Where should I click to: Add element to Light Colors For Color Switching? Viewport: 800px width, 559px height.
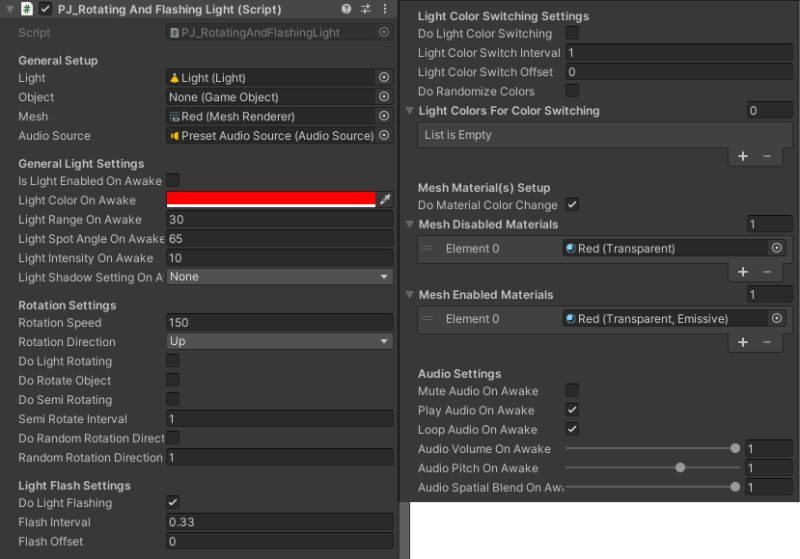[743, 156]
